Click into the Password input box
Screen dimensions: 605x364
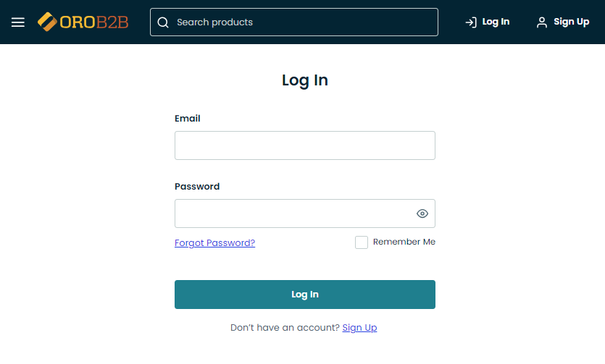293,213
